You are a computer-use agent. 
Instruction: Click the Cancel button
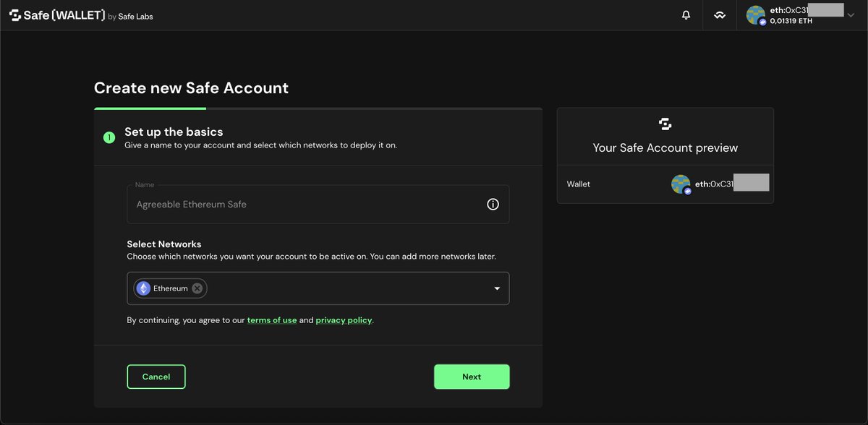[156, 377]
